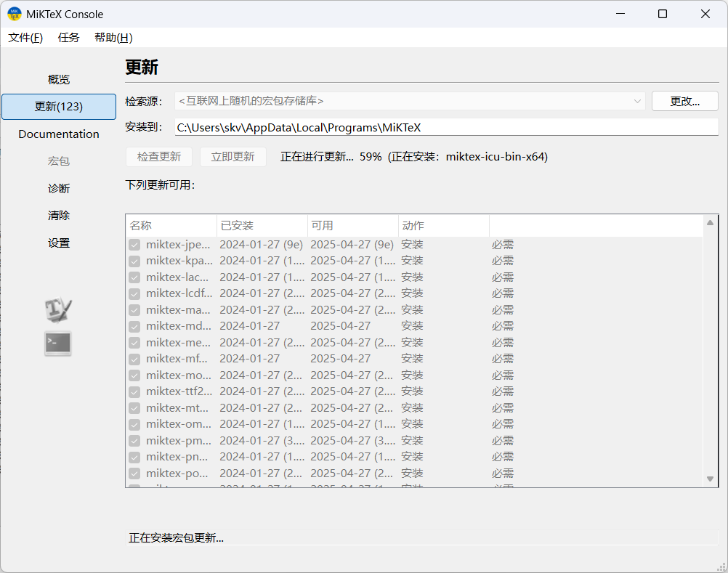
Task: Click the update progress 59% status text
Action: tap(413, 157)
